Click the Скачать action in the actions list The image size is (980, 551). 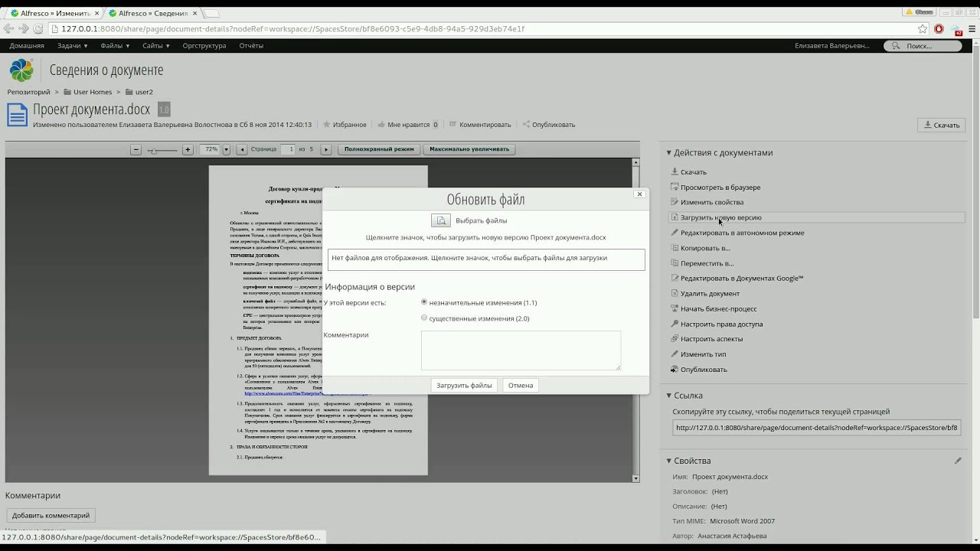(693, 172)
